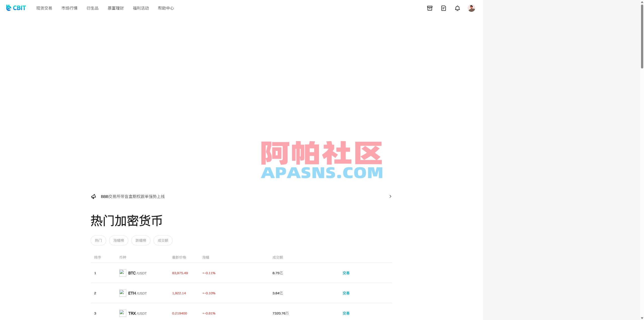644x320 pixels.
Task: Click 交易 link for TRX/USDT
Action: (346, 313)
